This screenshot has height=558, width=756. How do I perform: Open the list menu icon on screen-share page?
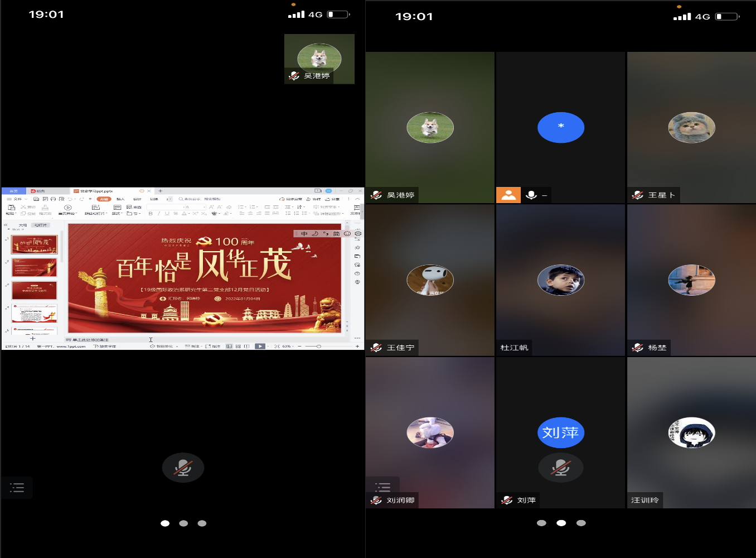click(17, 488)
